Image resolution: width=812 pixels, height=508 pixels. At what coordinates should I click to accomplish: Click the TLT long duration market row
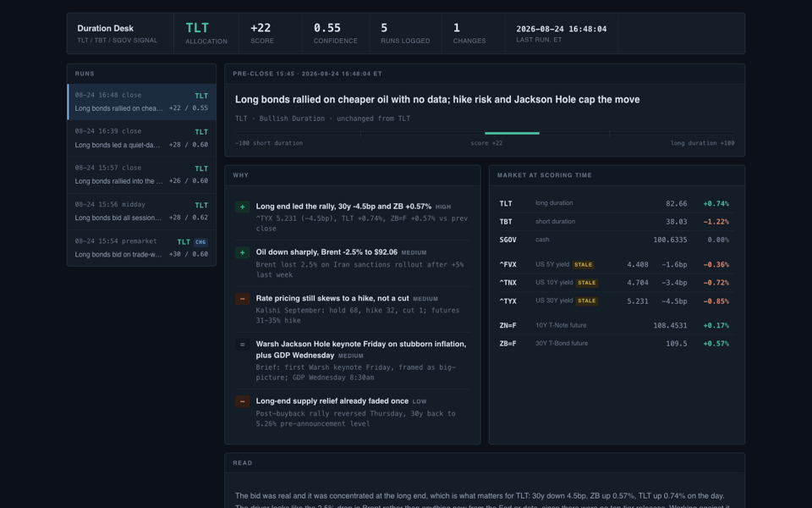coord(617,203)
